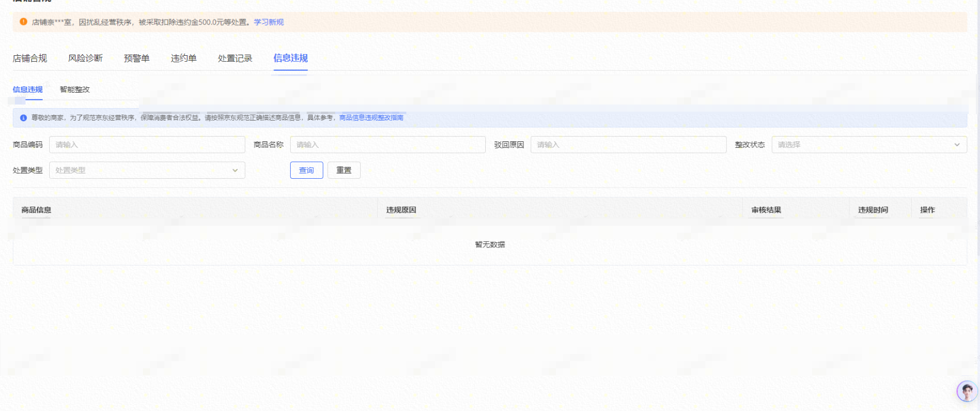Viewport: 980px width, 411px height.
Task: Open the 商品信息违规整改指南 link
Action: [x=371, y=118]
